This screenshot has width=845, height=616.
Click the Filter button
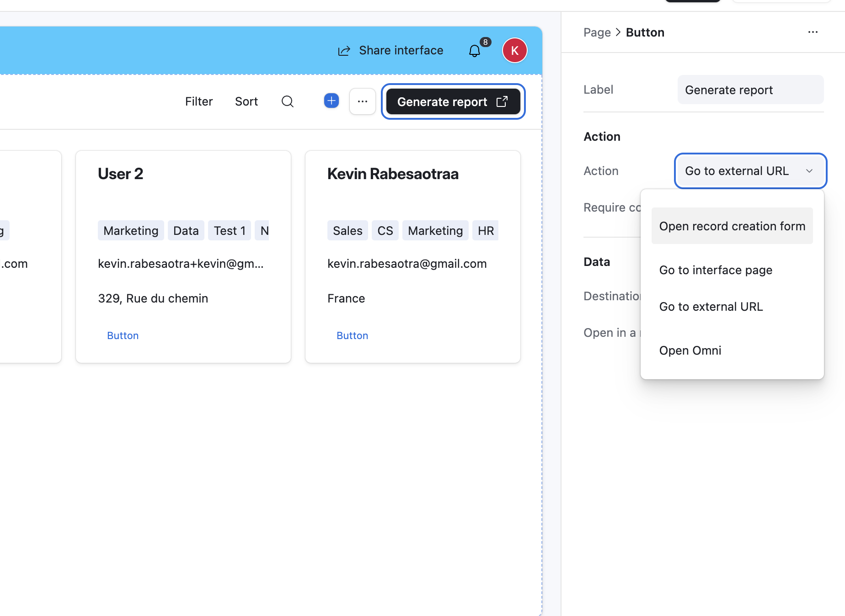pyautogui.click(x=199, y=101)
